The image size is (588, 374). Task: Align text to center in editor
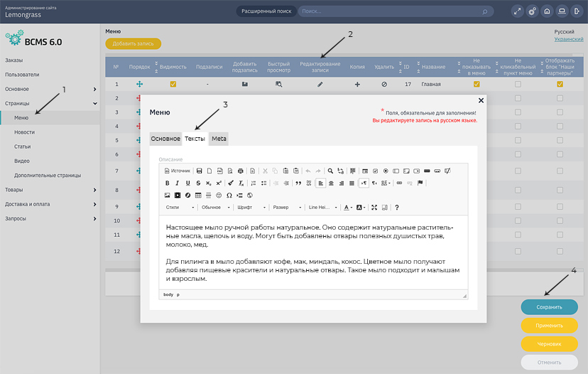(x=331, y=183)
